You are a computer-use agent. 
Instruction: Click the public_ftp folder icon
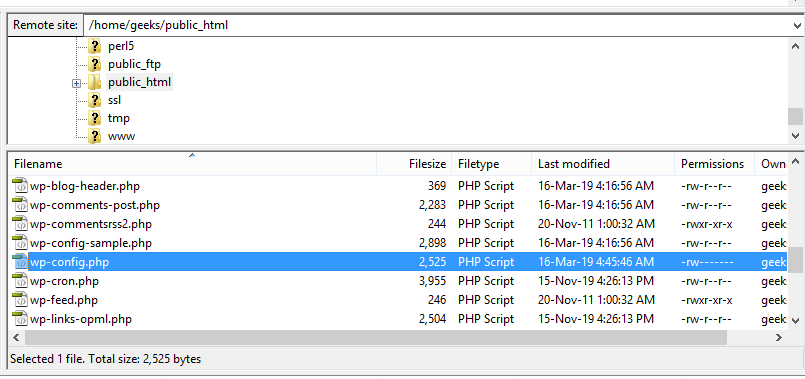94,65
